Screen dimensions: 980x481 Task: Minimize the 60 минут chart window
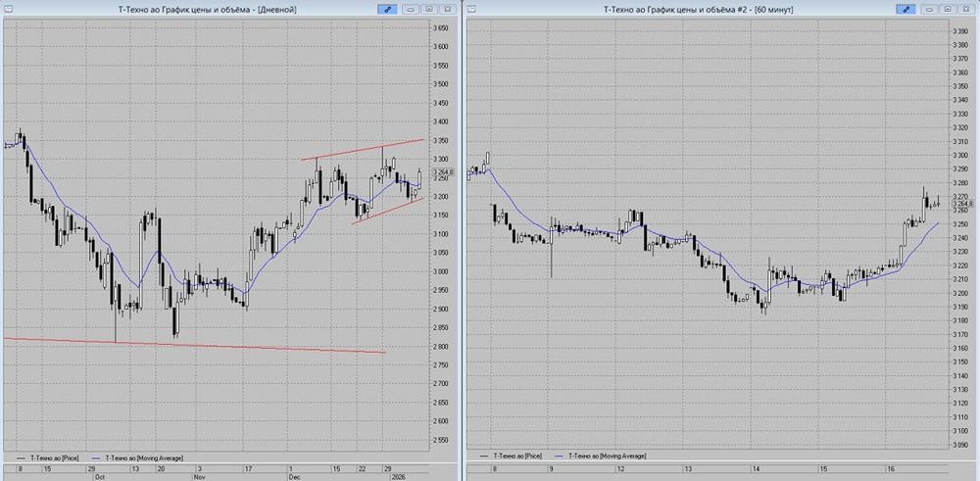(930, 9)
